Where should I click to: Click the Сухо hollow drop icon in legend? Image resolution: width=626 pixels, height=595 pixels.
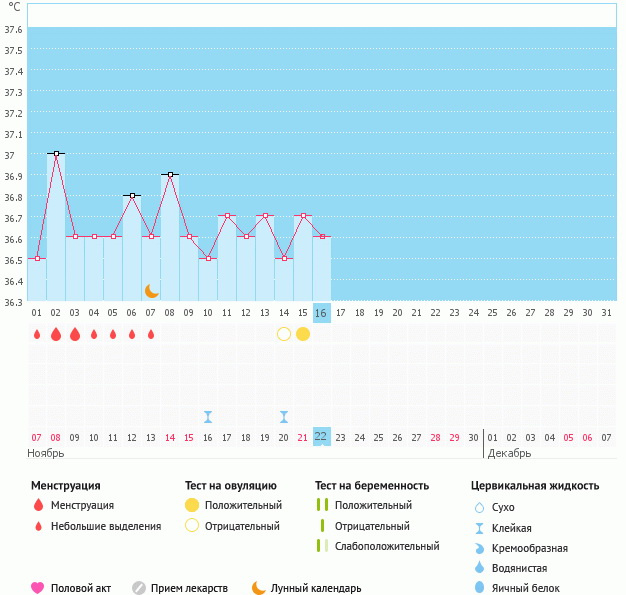tap(480, 507)
